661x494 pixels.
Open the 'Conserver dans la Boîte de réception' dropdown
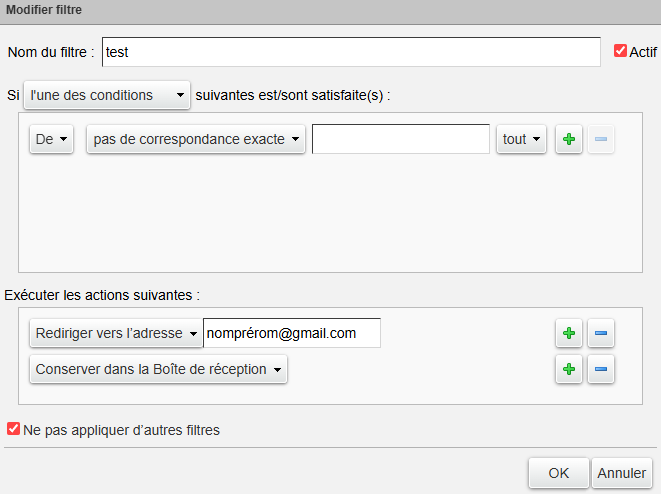click(x=158, y=369)
